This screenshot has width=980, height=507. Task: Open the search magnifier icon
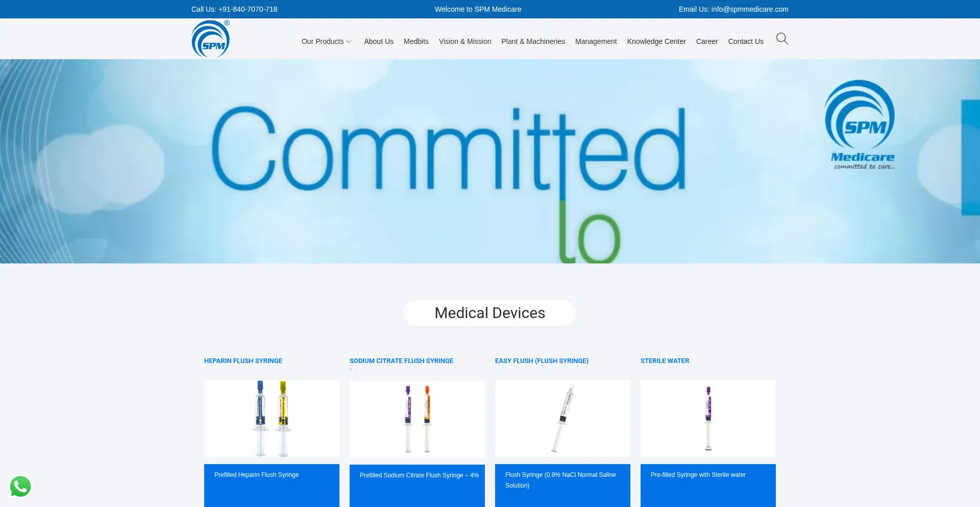coord(782,39)
